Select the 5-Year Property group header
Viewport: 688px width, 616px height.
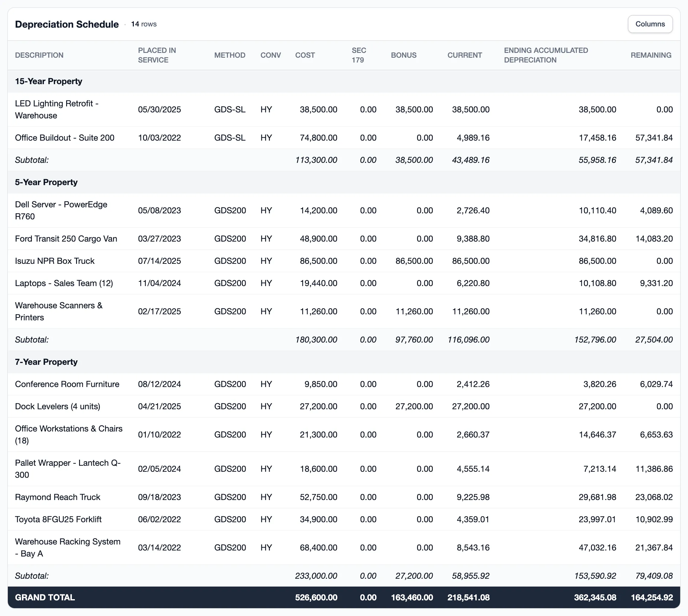click(x=344, y=182)
